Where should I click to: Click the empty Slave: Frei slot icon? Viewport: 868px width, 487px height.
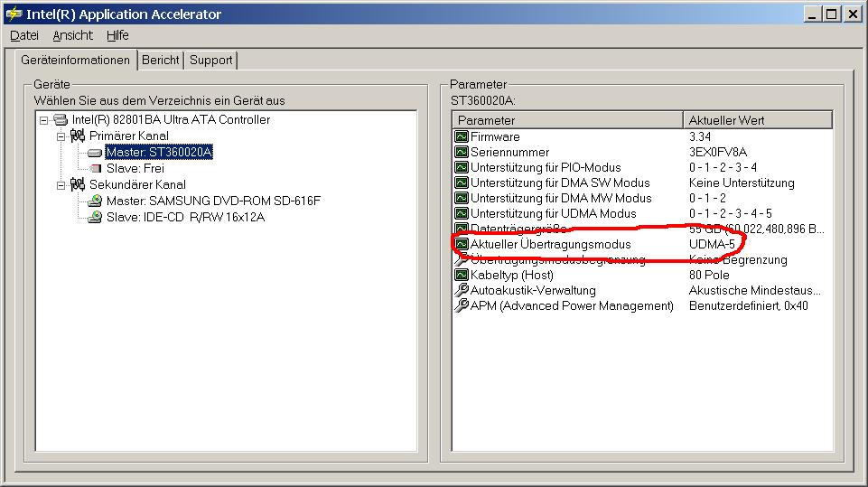coord(95,168)
